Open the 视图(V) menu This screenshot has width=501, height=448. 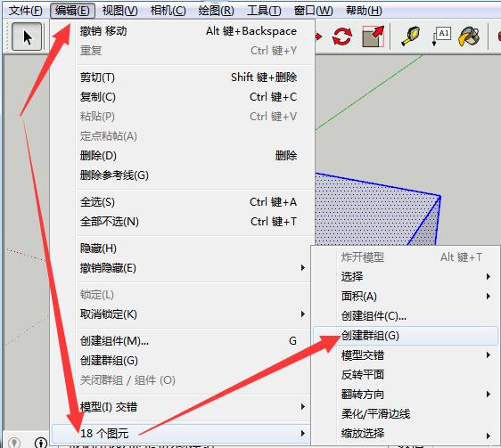[x=119, y=11]
